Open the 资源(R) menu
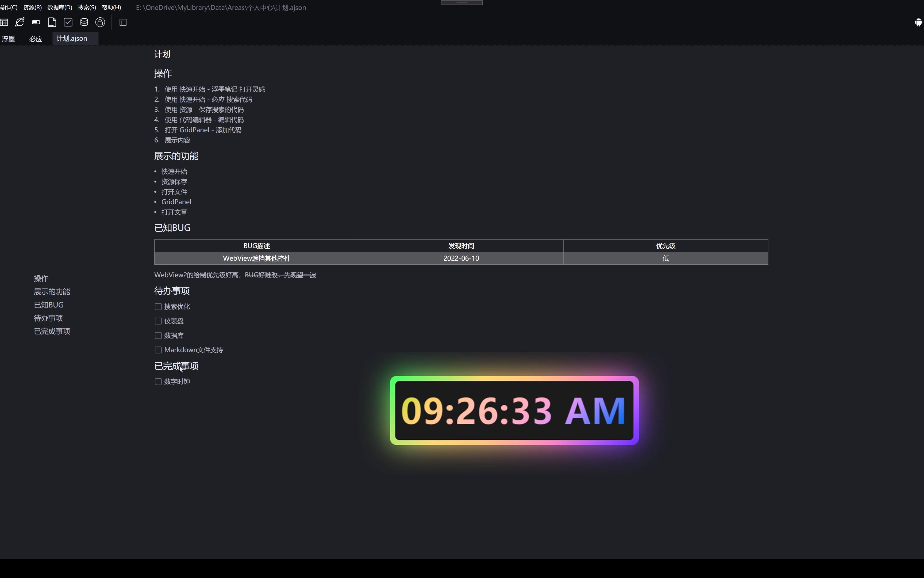Screen dimensions: 924x578 32,7
